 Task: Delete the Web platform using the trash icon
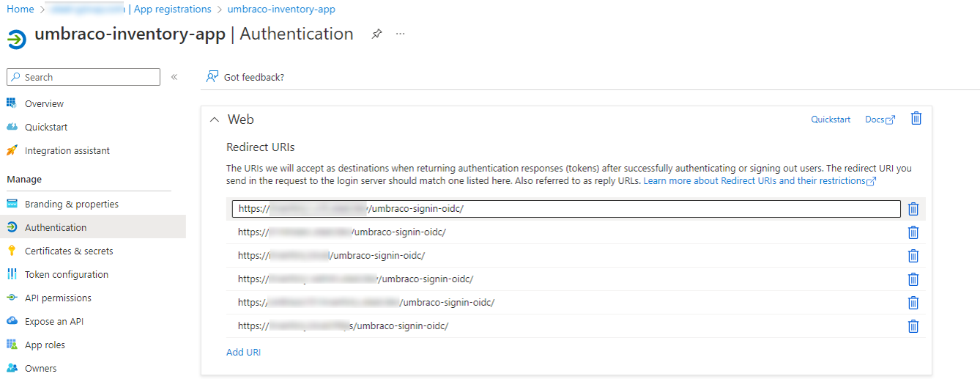(916, 118)
